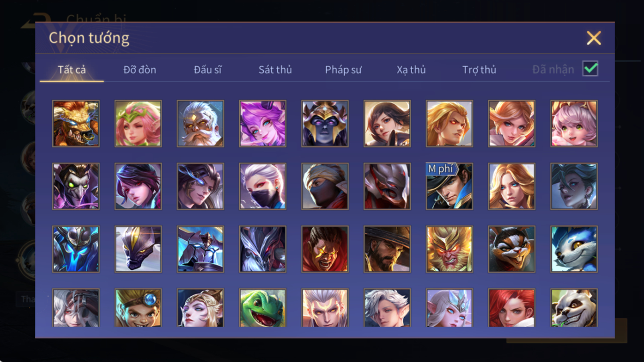Open the 'Trợ thủ' tab
Screen dimensions: 644x362
point(479,70)
